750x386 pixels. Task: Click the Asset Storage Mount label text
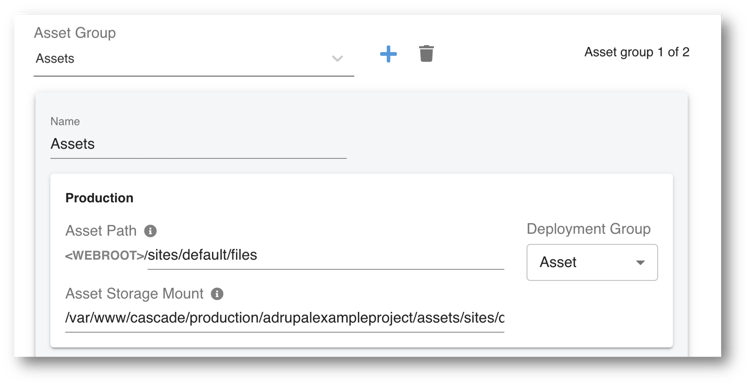pyautogui.click(x=134, y=294)
